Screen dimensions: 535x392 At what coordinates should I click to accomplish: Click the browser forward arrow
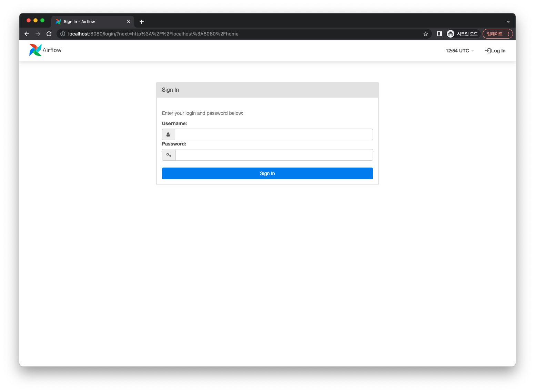(x=38, y=34)
